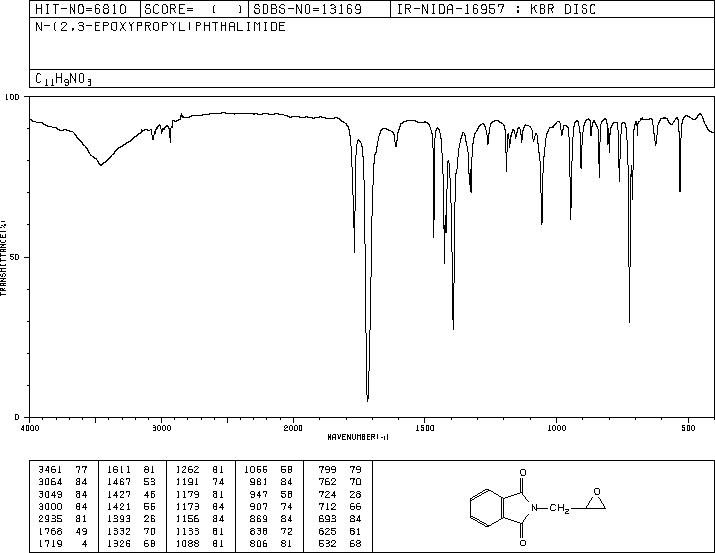Click the peak table entry 869

click(x=259, y=519)
